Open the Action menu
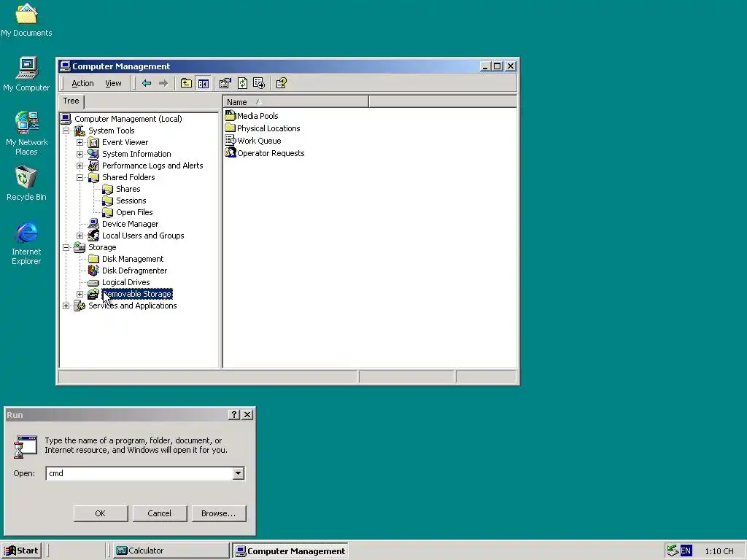The image size is (747, 560). click(82, 83)
